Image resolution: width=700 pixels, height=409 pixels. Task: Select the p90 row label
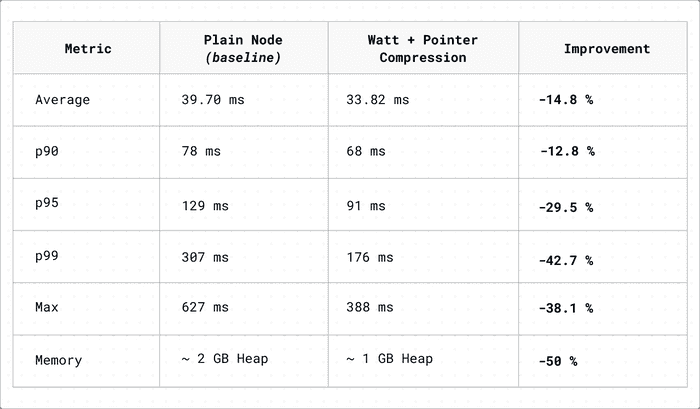49,152
